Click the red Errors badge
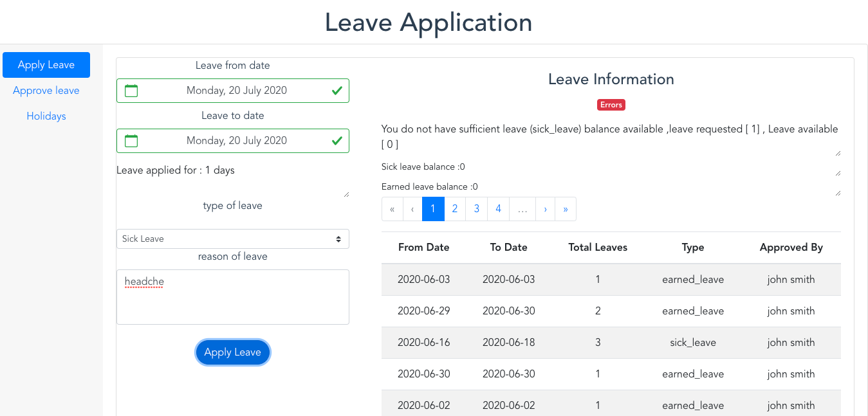Screen dimensions: 868x416 (611, 105)
